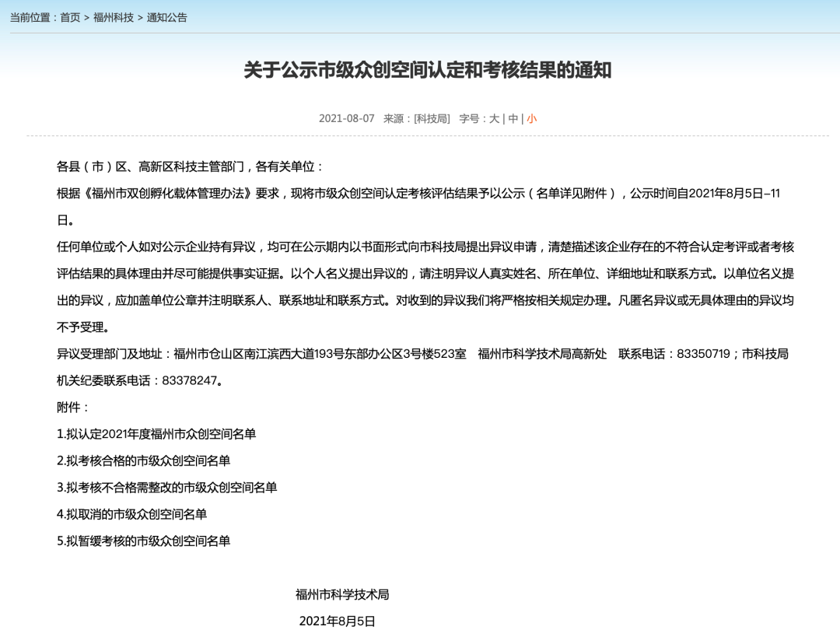The height and width of the screenshot is (637, 840).
Task: Set font size to 小
Action: (532, 118)
